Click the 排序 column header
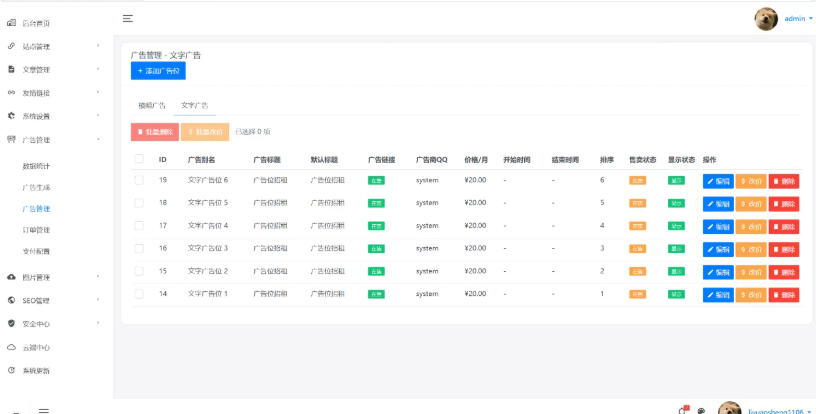Screen dimensions: 816x414 point(607,160)
